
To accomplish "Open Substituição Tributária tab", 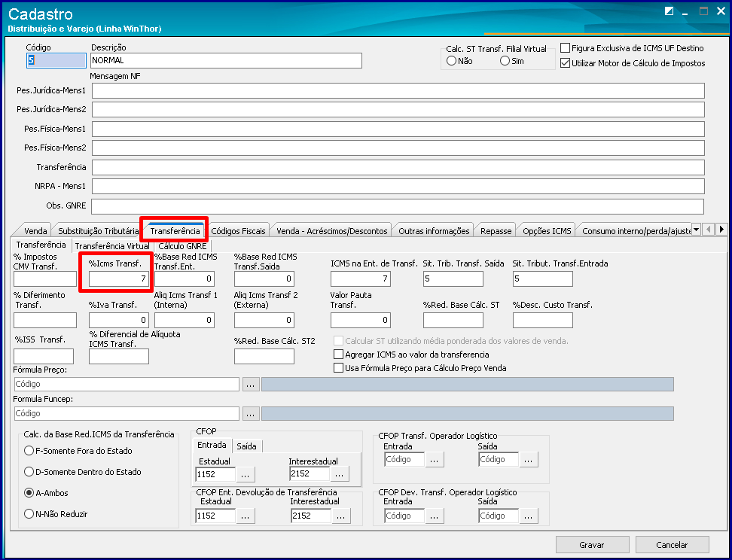I will pos(98,231).
